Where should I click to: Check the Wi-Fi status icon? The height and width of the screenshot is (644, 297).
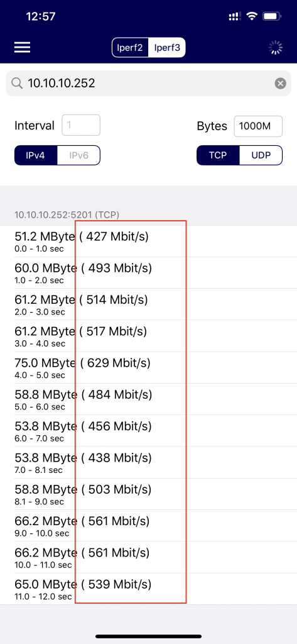pos(251,16)
